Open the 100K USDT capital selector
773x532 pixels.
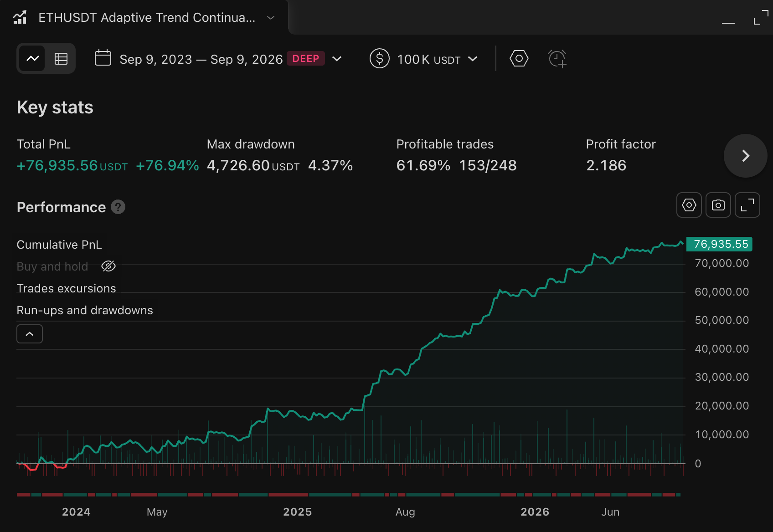[x=428, y=59]
